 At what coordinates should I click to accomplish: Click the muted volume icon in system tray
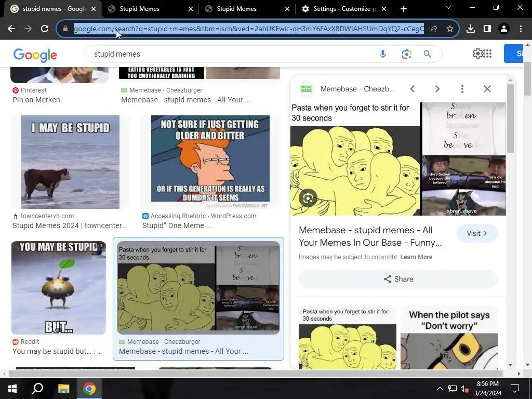(465, 389)
